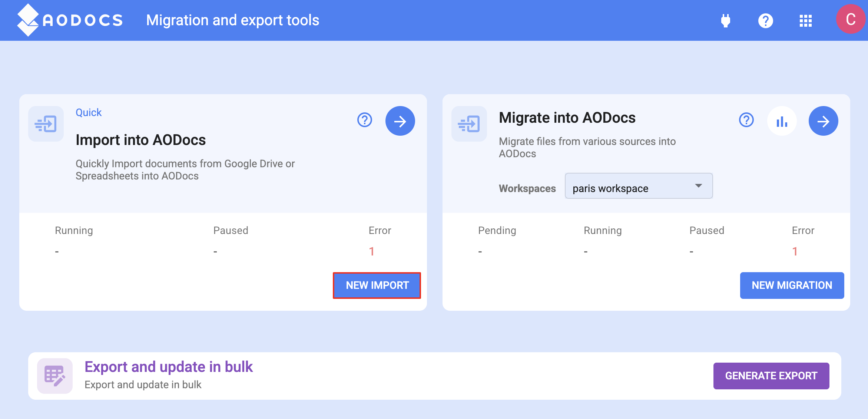868x419 pixels.
Task: Click the Export and update in bulk title
Action: coord(169,367)
